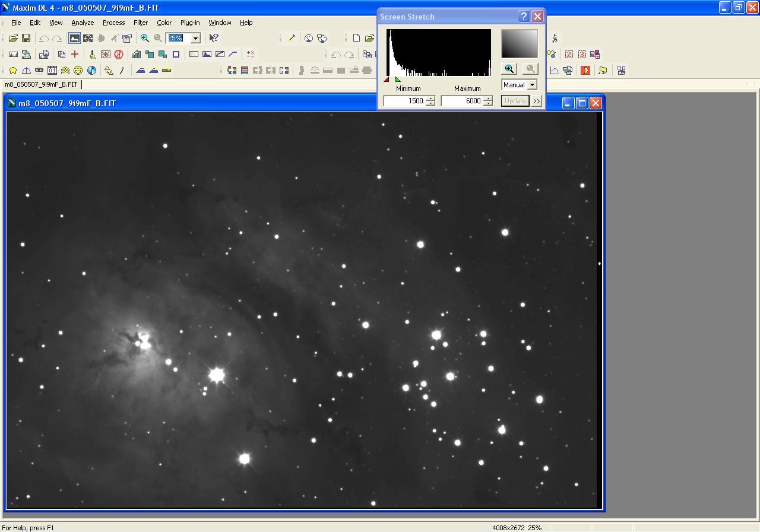Toggle the screen stretch window button
760x532 pixels.
[74, 38]
